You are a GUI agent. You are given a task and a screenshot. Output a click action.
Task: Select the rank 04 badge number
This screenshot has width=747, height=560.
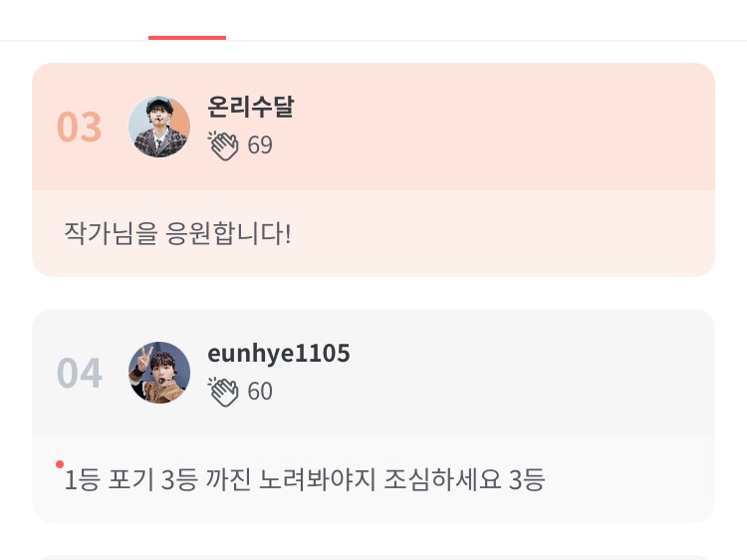click(x=80, y=374)
